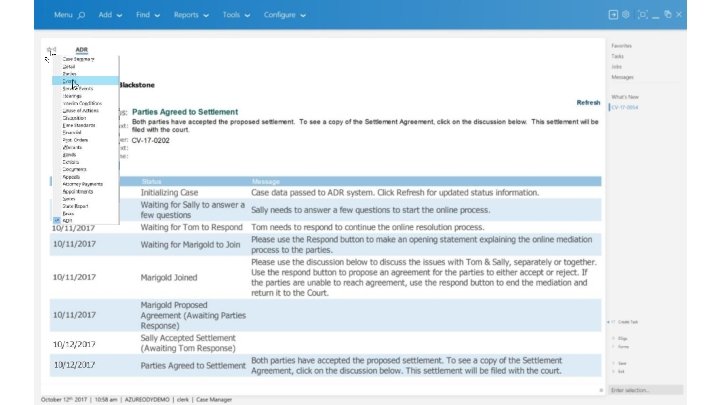Image resolution: width=720 pixels, height=405 pixels.
Task: Click the Parties Agreed to Settlement heading
Action: point(185,112)
